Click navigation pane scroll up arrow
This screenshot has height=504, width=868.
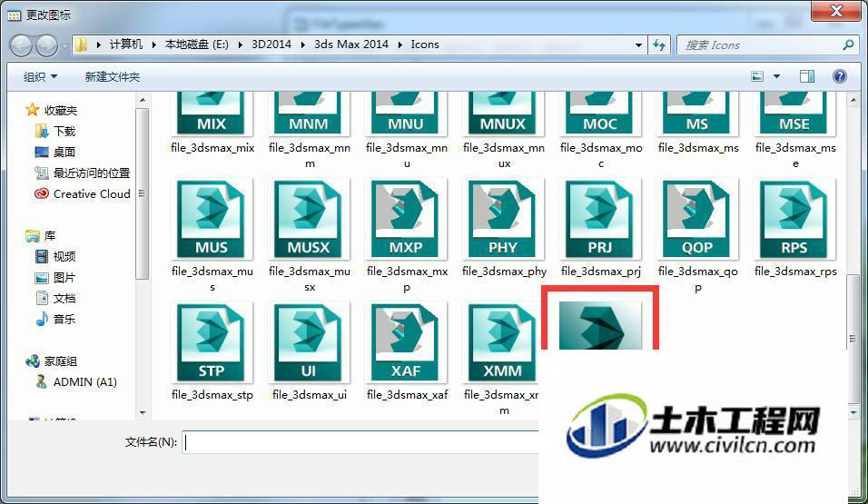pyautogui.click(x=143, y=100)
